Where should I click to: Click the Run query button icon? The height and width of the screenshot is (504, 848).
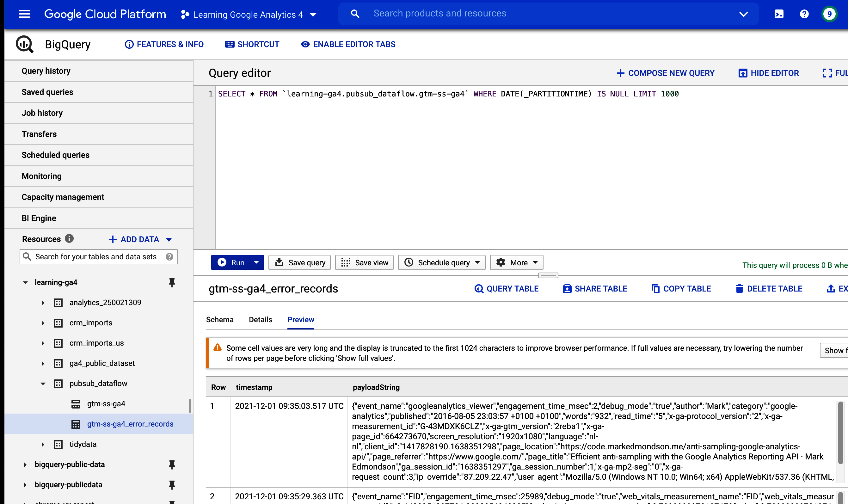coord(222,262)
